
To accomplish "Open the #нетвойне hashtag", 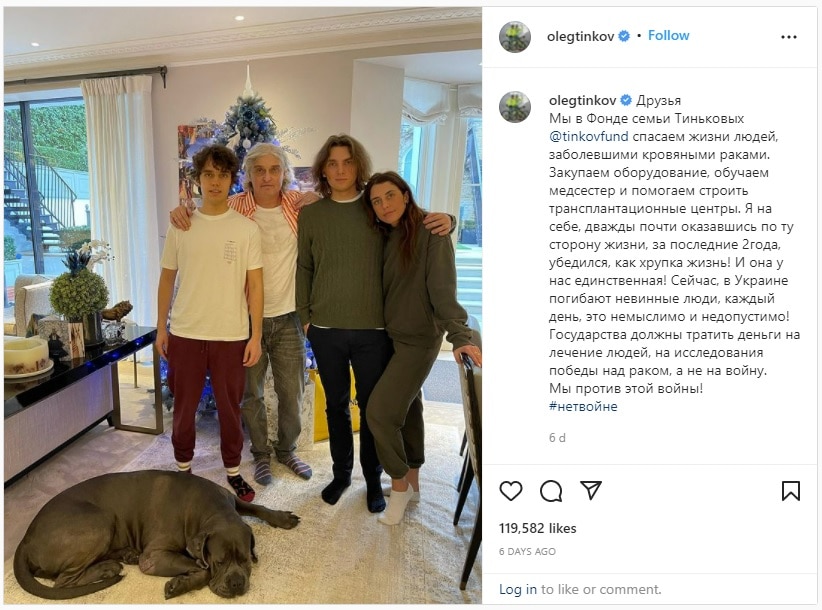I will (x=583, y=406).
